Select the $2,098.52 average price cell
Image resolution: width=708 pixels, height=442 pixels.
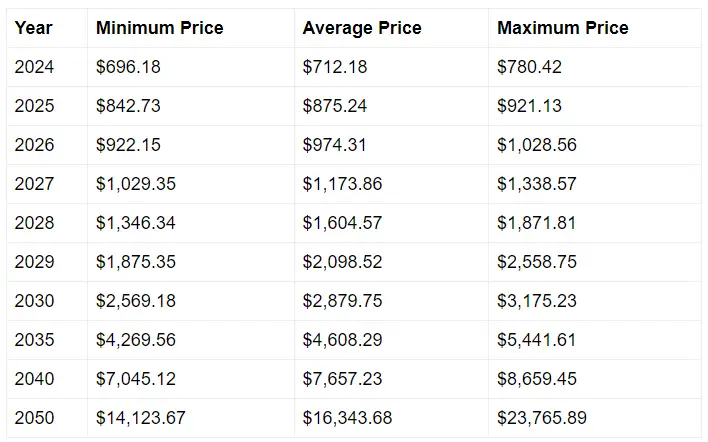[342, 262]
